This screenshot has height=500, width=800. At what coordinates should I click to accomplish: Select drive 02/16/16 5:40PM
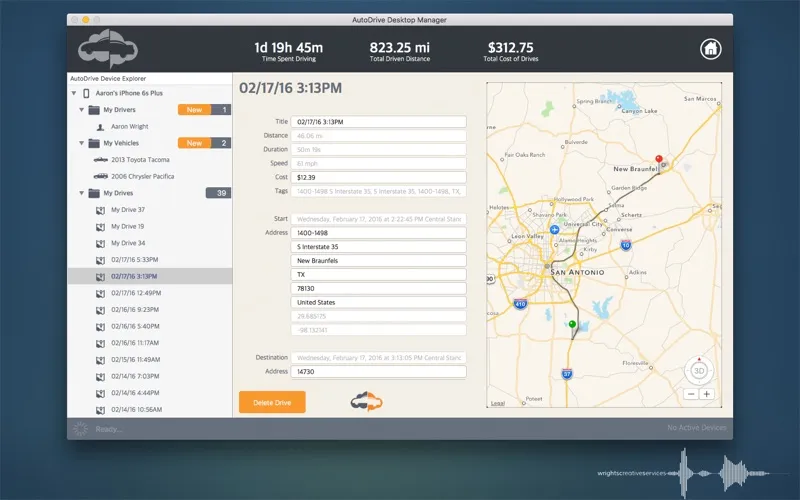[x=135, y=327]
